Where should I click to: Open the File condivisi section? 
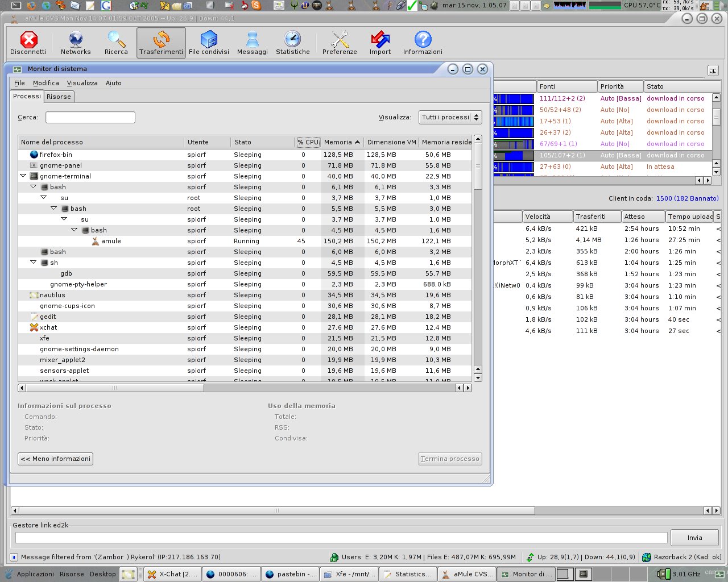point(209,43)
